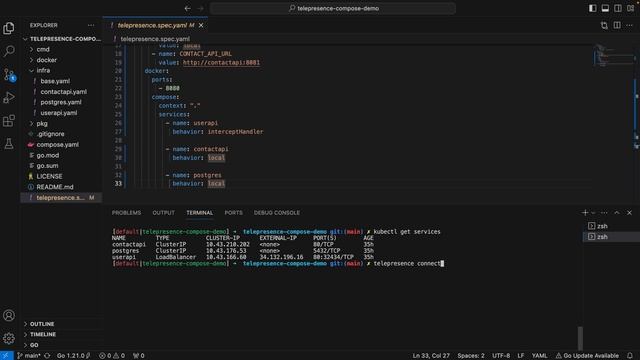Synchronize changes in status bar

coord(47,356)
